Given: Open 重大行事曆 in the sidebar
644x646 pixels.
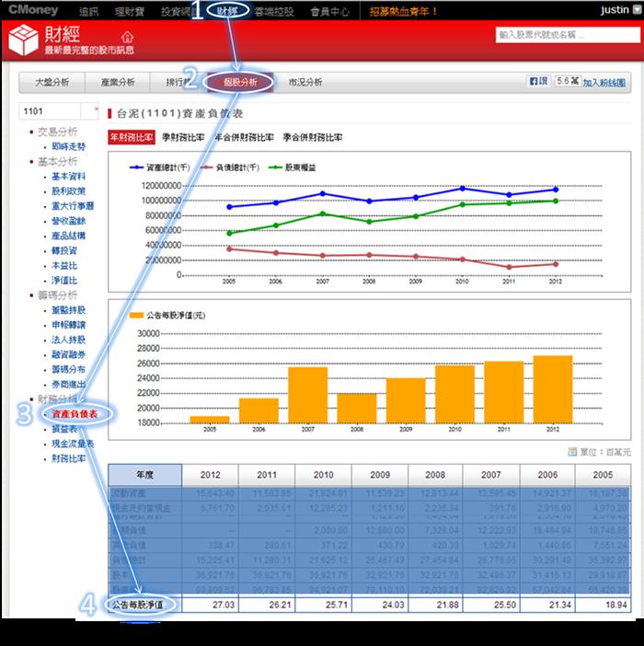Looking at the screenshot, I should point(73,206).
